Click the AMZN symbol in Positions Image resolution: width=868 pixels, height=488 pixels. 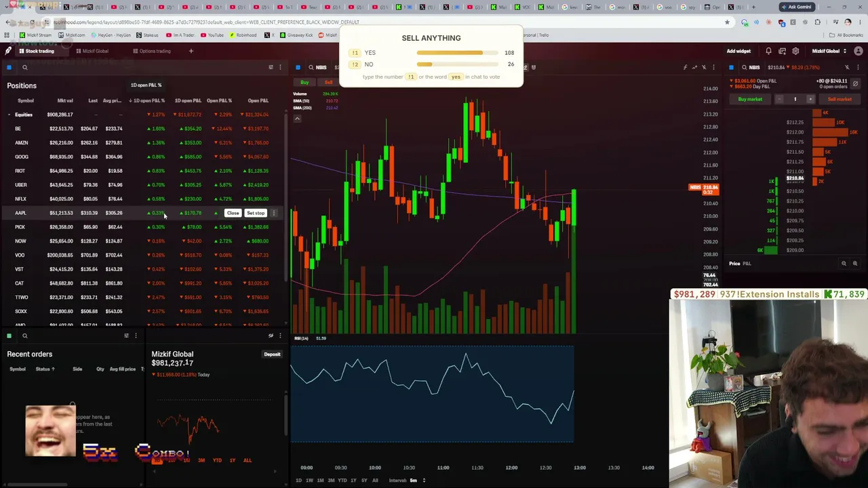(x=21, y=142)
